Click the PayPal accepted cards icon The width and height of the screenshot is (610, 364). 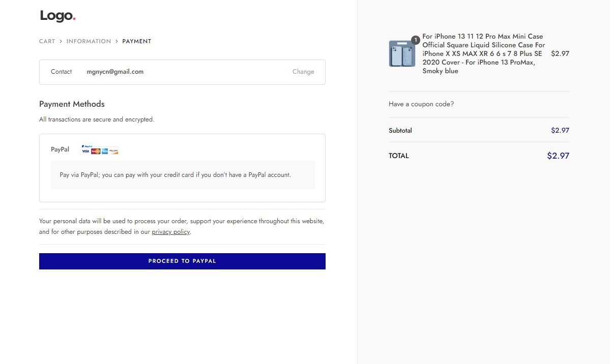coord(99,150)
